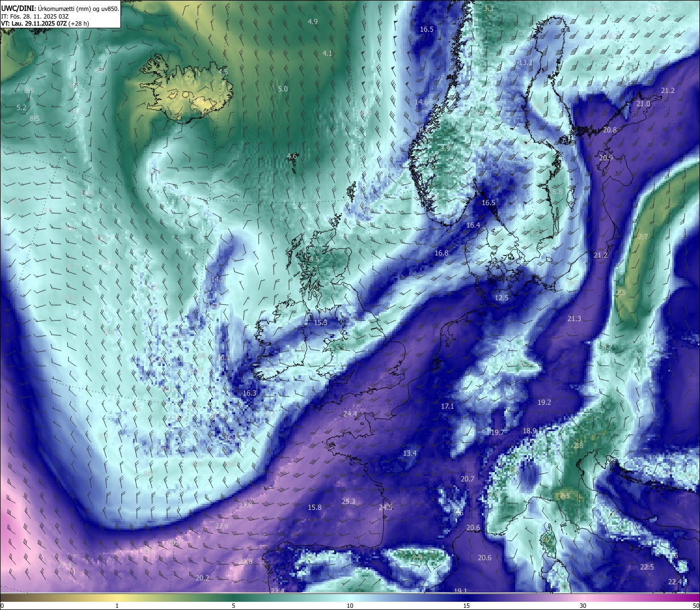The image size is (700, 610).
Task: Click the map value '25.3'
Action: pyautogui.click(x=348, y=502)
